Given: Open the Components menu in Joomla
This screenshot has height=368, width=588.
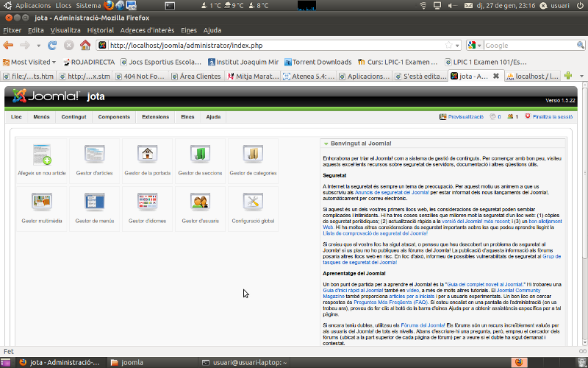Looking at the screenshot, I should (x=114, y=117).
